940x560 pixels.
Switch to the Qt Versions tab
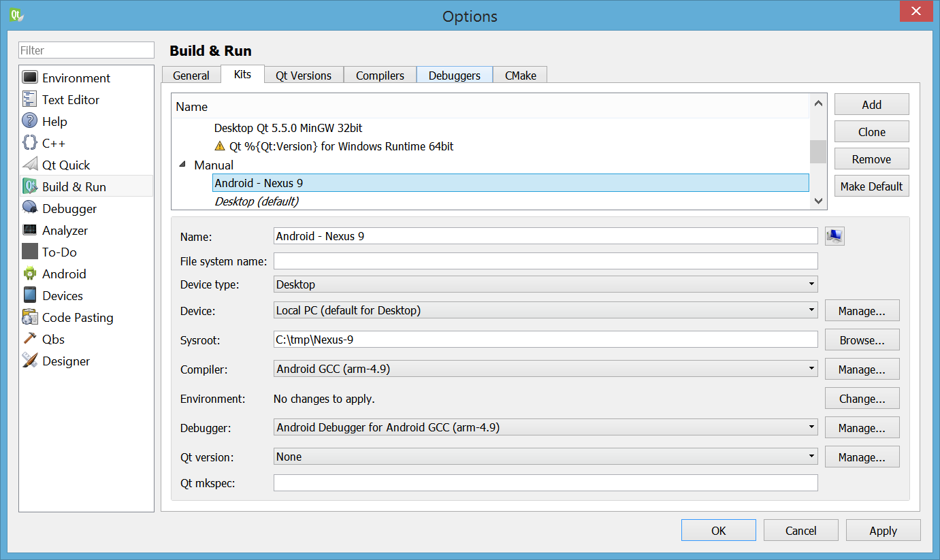pyautogui.click(x=304, y=75)
